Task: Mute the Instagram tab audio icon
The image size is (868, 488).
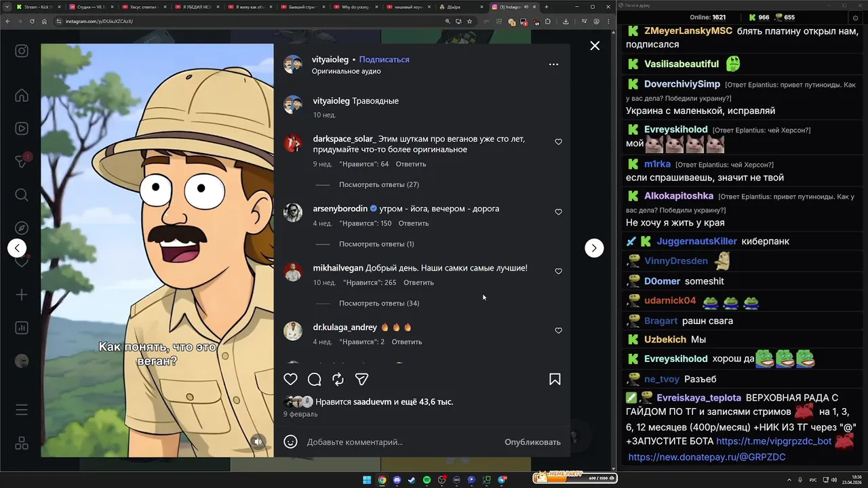Action: (526, 7)
